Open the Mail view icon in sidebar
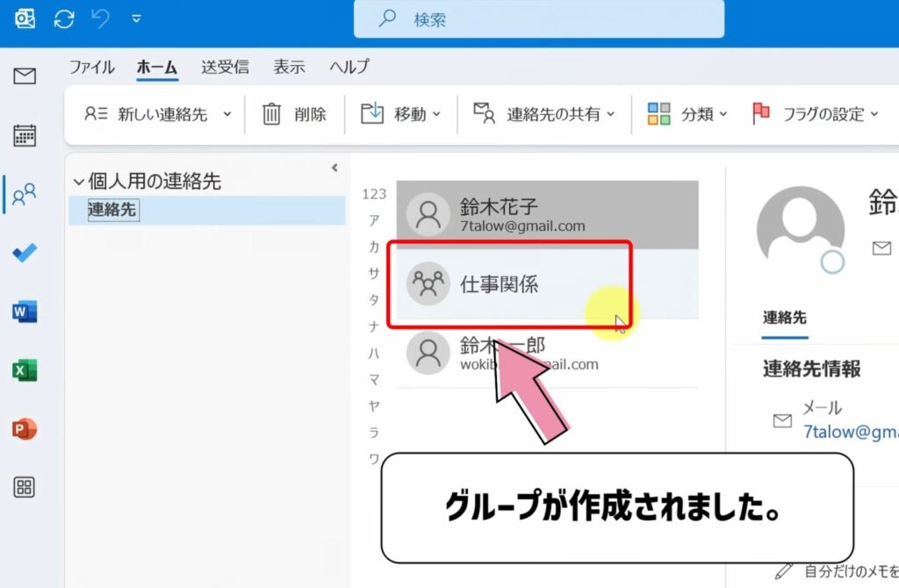The height and width of the screenshot is (588, 899). click(x=25, y=75)
